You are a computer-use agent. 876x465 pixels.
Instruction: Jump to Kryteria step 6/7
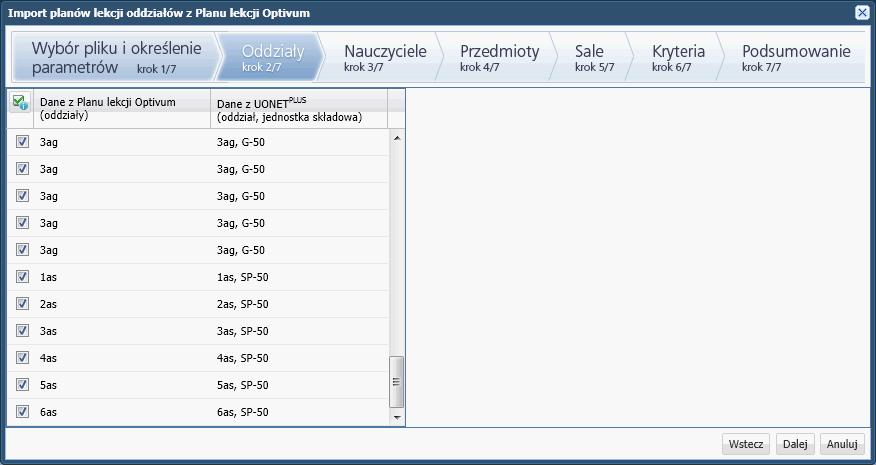pos(678,57)
